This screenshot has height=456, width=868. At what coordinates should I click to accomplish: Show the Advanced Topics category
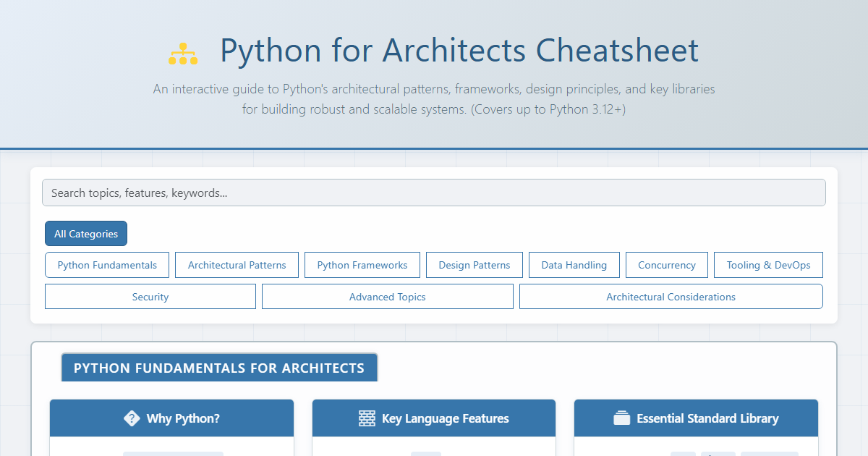click(388, 297)
